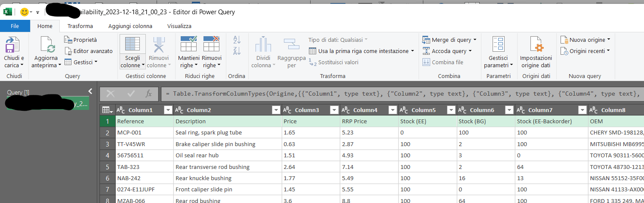This screenshot has height=203, width=644.
Task: Click cell Seal ring, spark plug tube
Action: (x=228, y=132)
